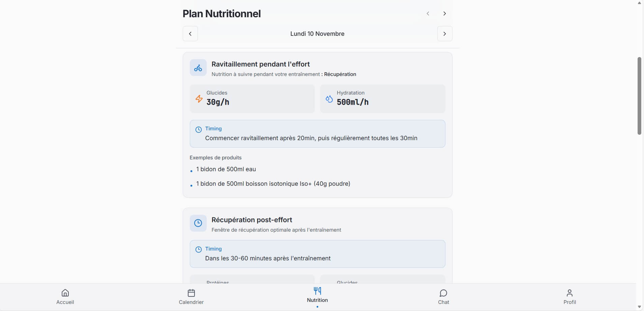Viewport: 644px width, 311px height.
Task: Open the Profil tab
Action: pyautogui.click(x=569, y=297)
